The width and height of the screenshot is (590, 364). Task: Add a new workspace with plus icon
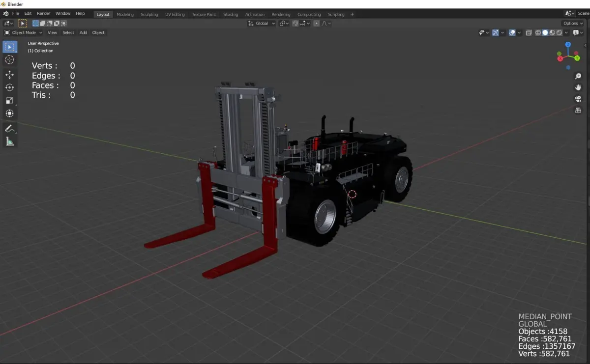click(x=352, y=14)
